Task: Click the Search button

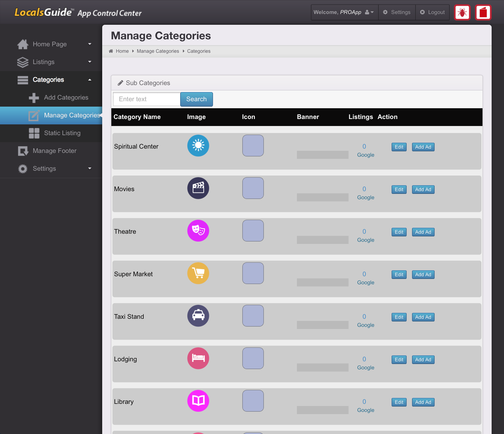Action: click(197, 99)
